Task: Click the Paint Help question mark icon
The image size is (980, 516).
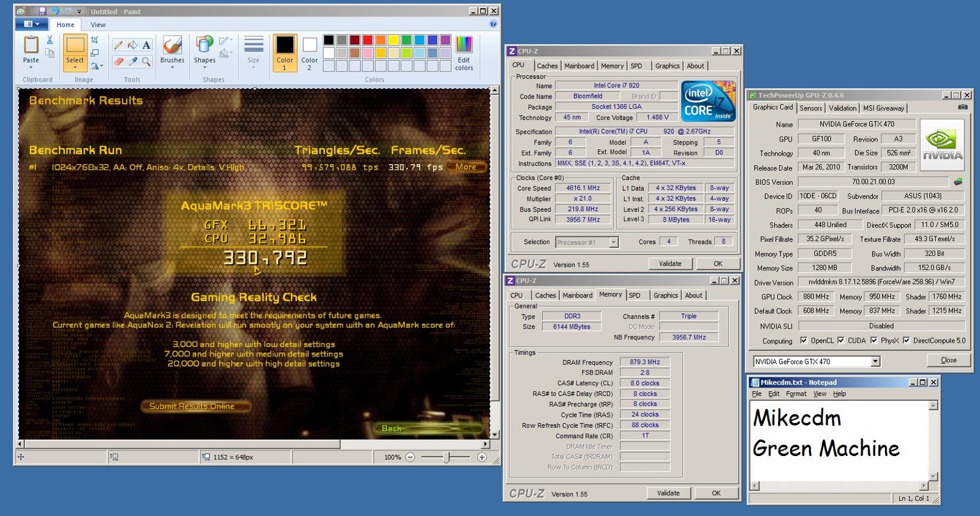Action: (x=493, y=24)
